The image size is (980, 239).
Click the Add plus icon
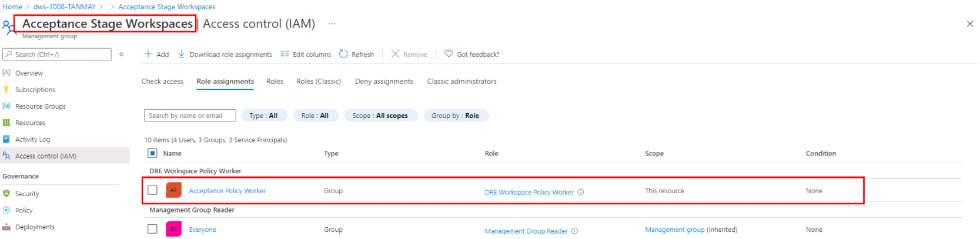148,54
